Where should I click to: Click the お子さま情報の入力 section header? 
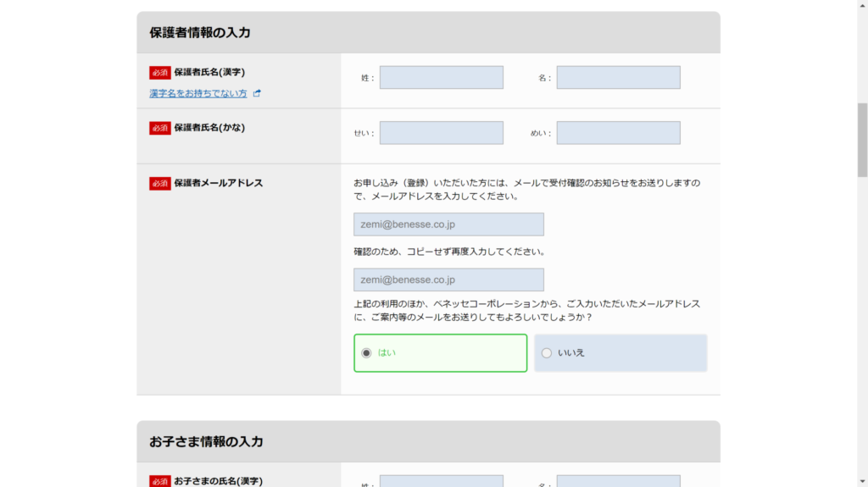click(428, 441)
